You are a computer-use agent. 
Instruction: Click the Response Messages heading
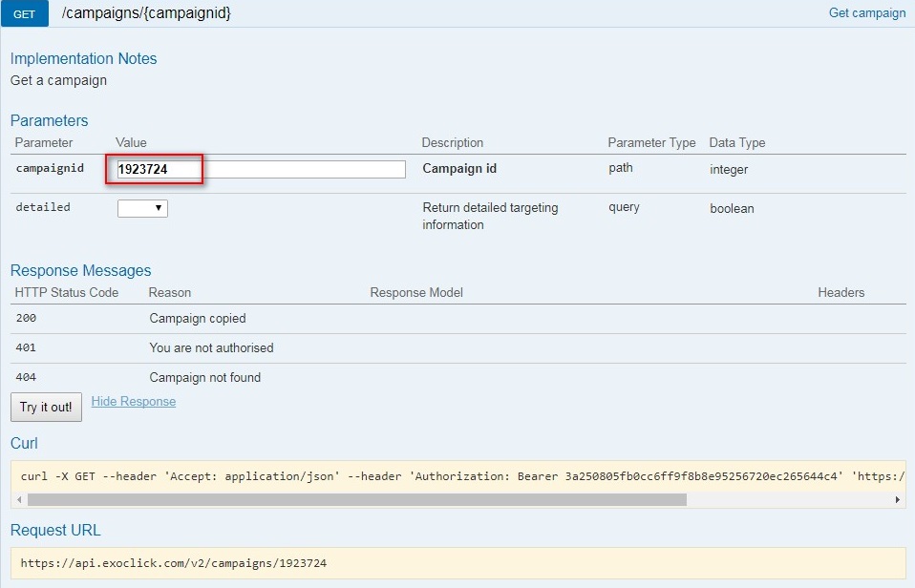80,270
